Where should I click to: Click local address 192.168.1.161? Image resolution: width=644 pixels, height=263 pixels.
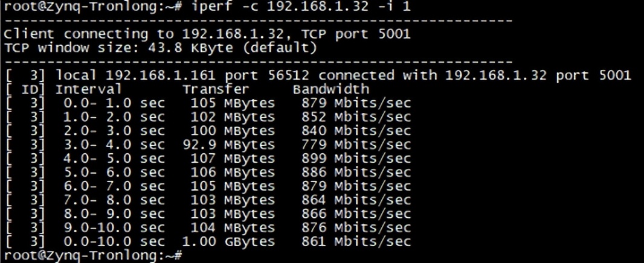(x=159, y=75)
